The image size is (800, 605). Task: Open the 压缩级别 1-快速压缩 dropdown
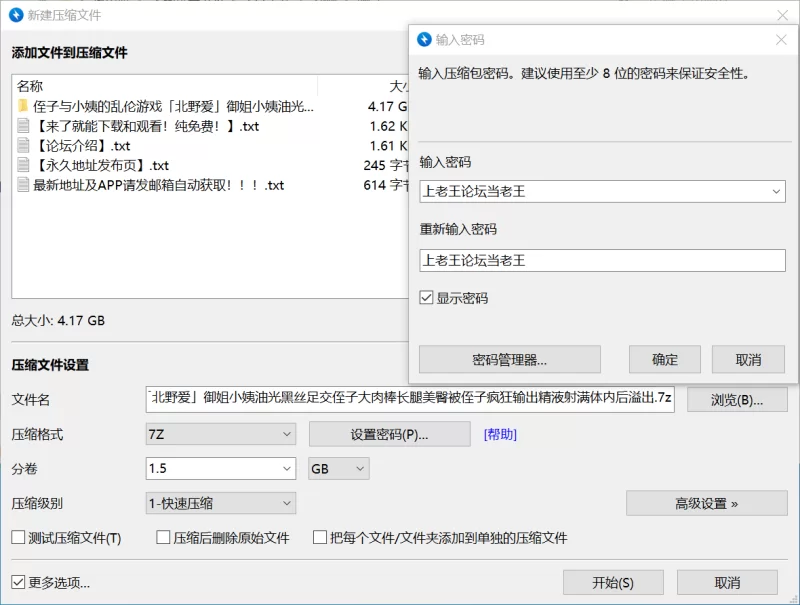pyautogui.click(x=220, y=503)
